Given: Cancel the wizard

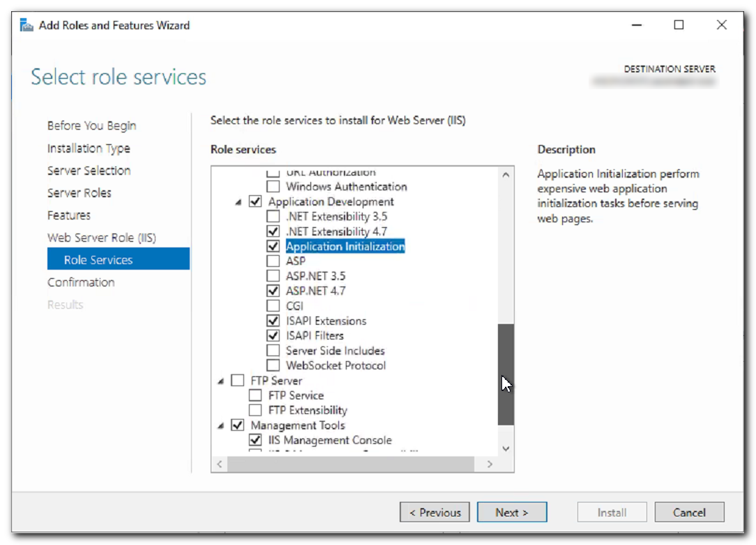Looking at the screenshot, I should coord(689,512).
